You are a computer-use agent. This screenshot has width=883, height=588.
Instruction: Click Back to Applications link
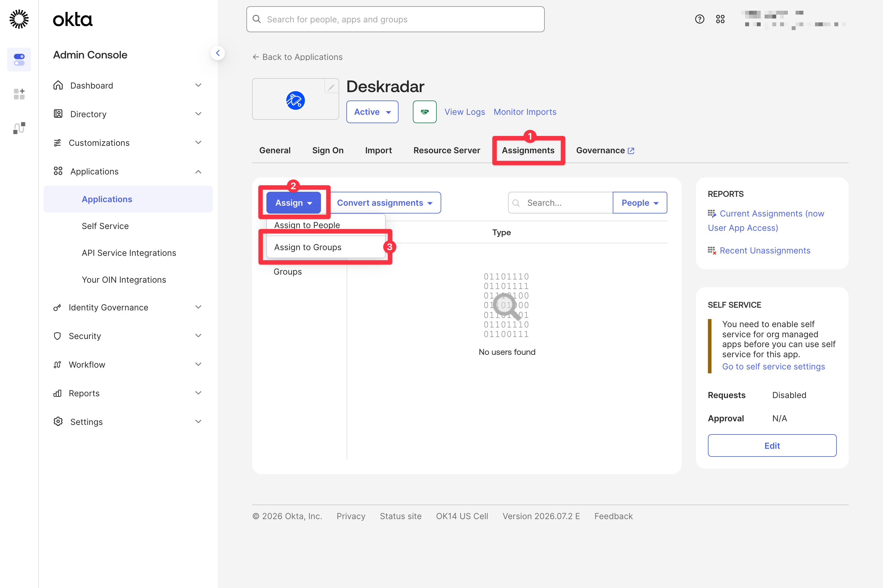click(x=297, y=57)
